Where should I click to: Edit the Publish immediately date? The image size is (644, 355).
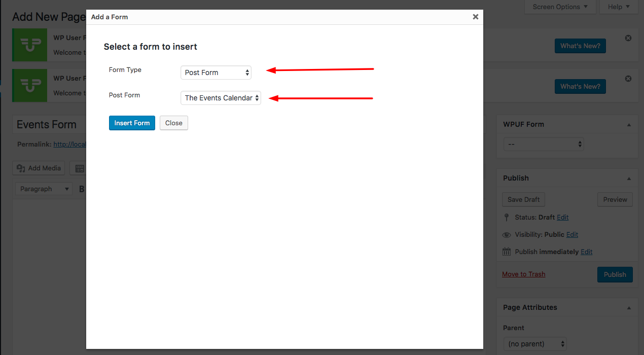click(x=586, y=252)
